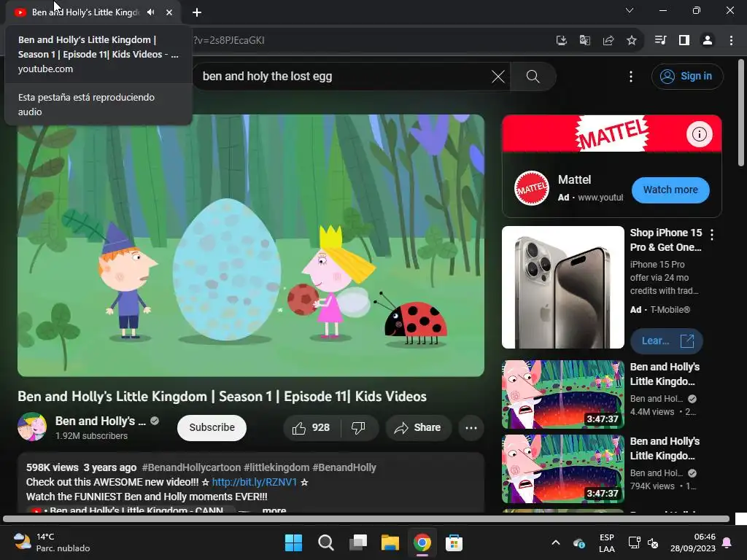
Task: Open the iPhone ad three-dot options
Action: pos(712,234)
